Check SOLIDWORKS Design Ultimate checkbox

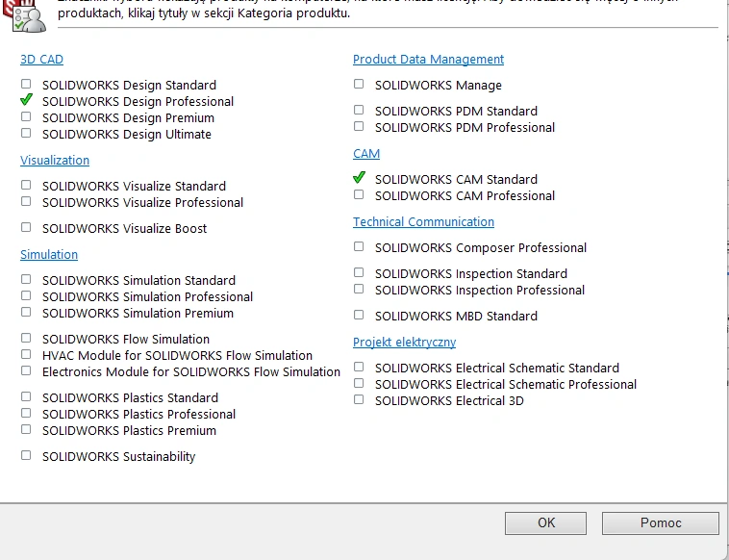tap(26, 133)
